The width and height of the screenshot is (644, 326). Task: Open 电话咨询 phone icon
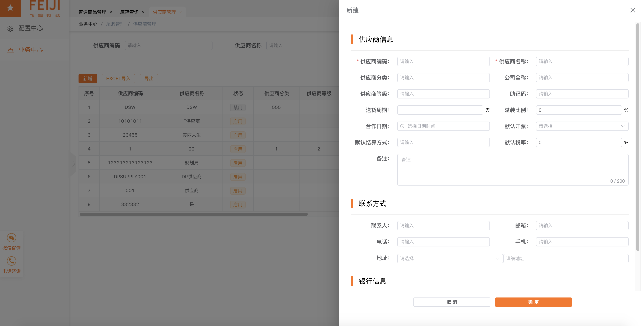12,261
